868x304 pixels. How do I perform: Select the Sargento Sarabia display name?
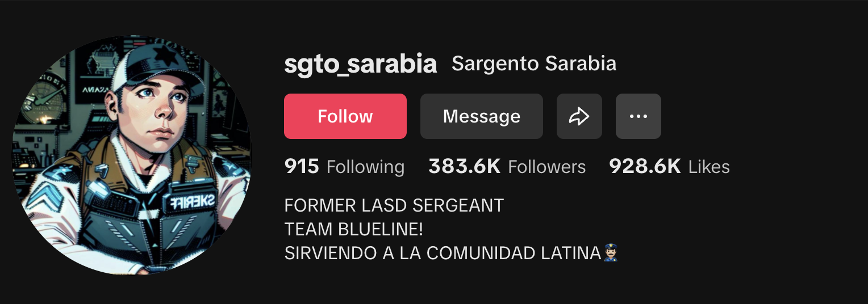tap(533, 64)
